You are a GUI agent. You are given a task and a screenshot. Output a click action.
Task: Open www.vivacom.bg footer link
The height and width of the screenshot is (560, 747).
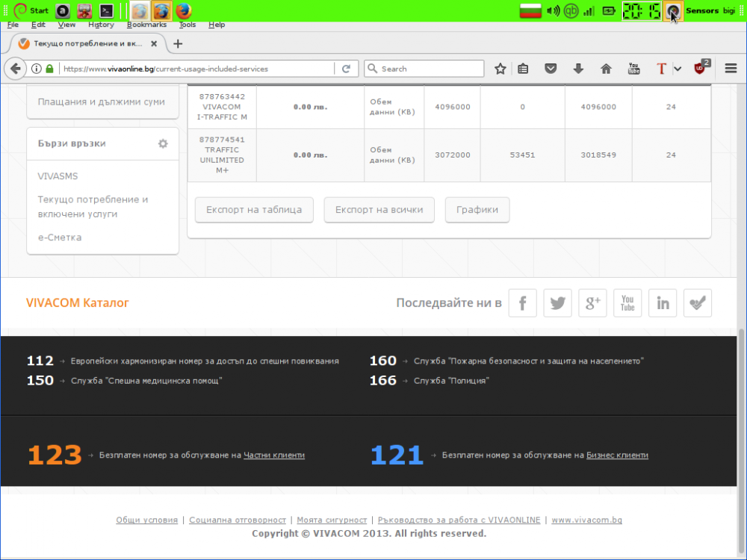(x=586, y=520)
